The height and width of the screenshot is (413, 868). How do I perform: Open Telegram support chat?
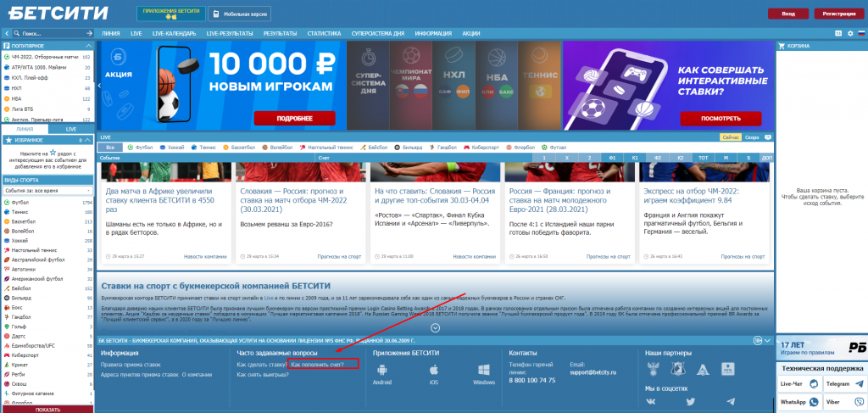[840, 384]
